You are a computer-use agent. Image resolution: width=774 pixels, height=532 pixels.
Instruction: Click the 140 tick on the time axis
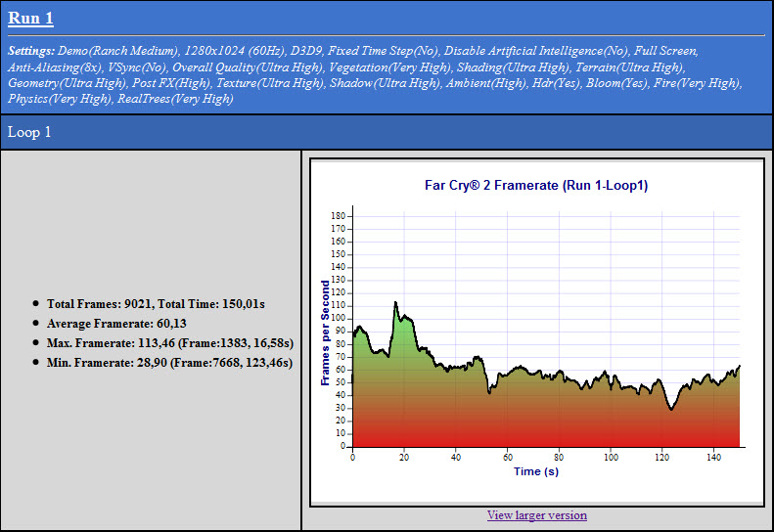(713, 458)
